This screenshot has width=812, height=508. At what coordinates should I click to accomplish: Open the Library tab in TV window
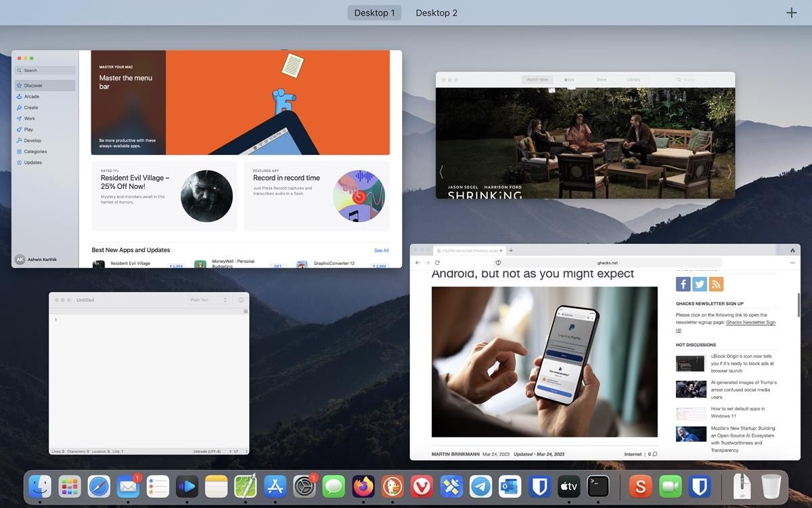pos(633,80)
